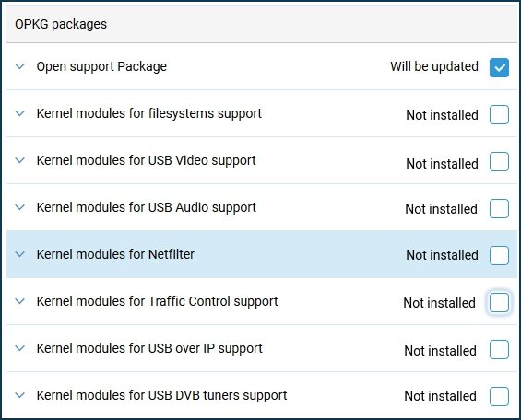Uncheck the Open support Package checkbox
The height and width of the screenshot is (420, 521).
pos(499,67)
